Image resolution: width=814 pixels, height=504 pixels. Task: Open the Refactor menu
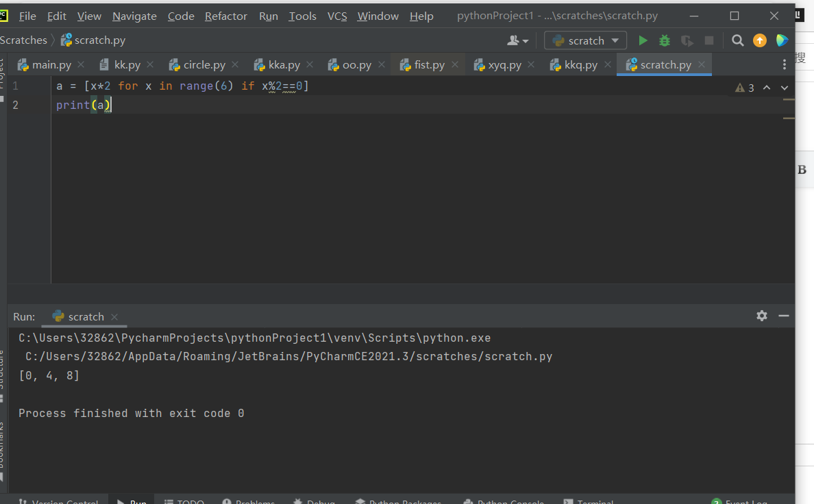coord(226,16)
